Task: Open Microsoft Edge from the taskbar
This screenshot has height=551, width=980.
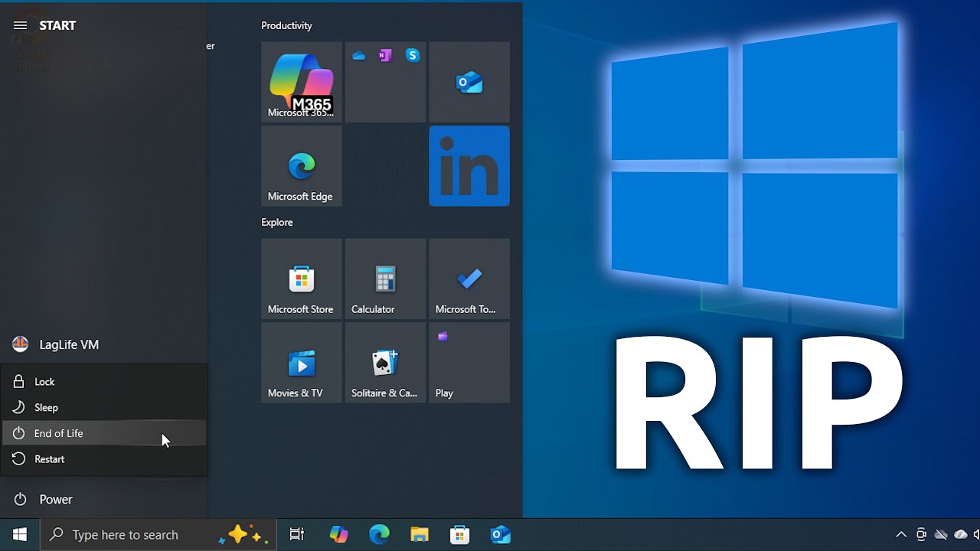Action: [379, 534]
